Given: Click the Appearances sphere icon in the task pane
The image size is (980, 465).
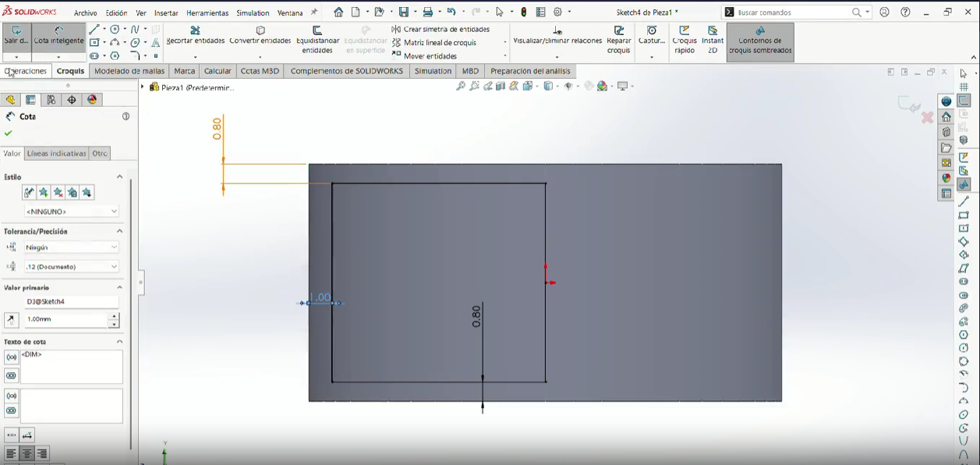Looking at the screenshot, I should click(946, 178).
